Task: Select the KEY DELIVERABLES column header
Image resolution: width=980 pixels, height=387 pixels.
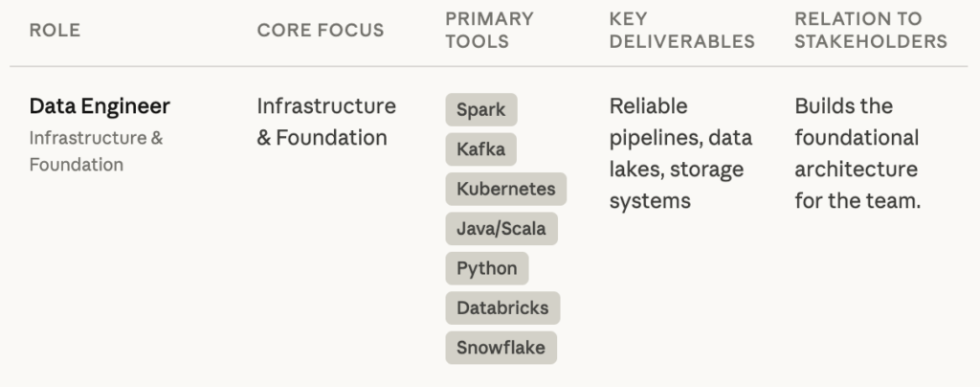Action: tap(681, 30)
